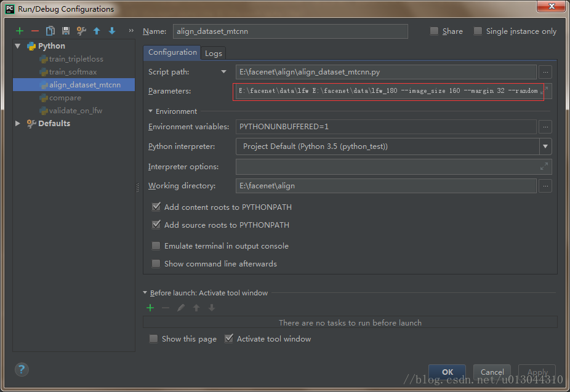Screen dimensions: 570x392
Task: Browse for the working directory
Action: point(545,186)
